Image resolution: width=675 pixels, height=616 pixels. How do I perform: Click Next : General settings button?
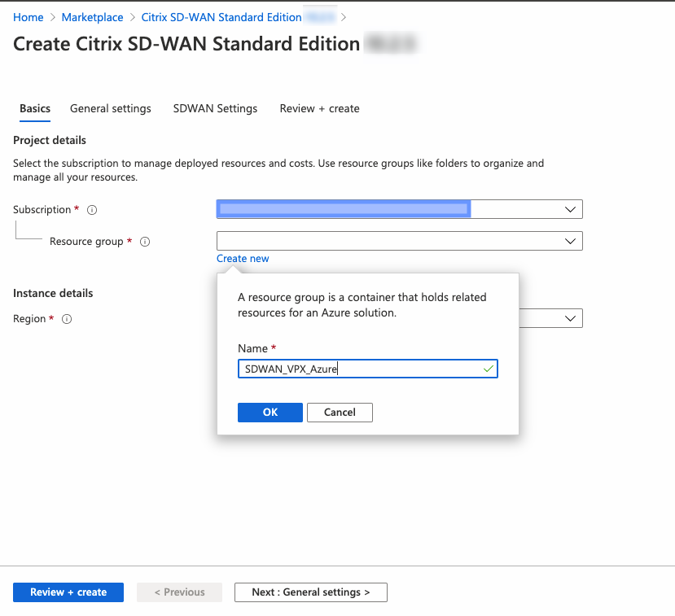[x=311, y=592]
